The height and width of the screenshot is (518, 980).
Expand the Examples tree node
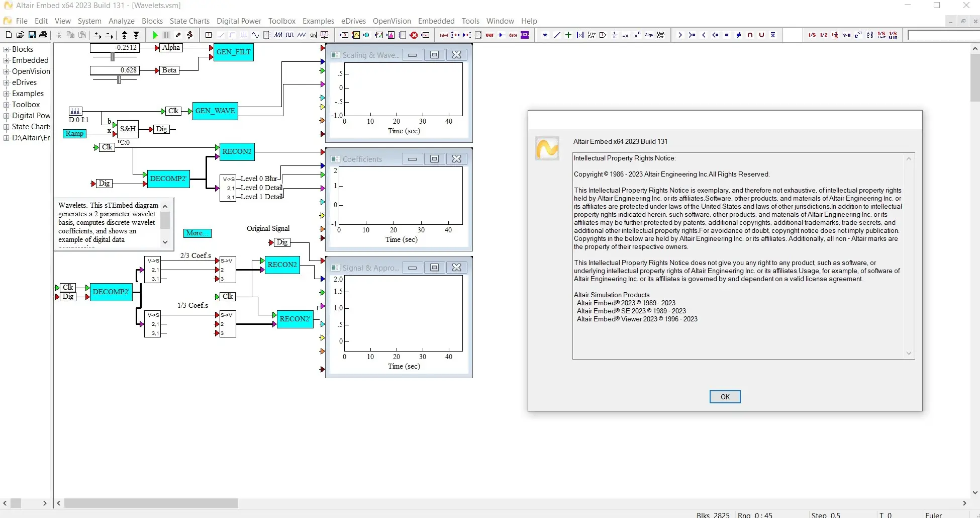[x=7, y=94]
